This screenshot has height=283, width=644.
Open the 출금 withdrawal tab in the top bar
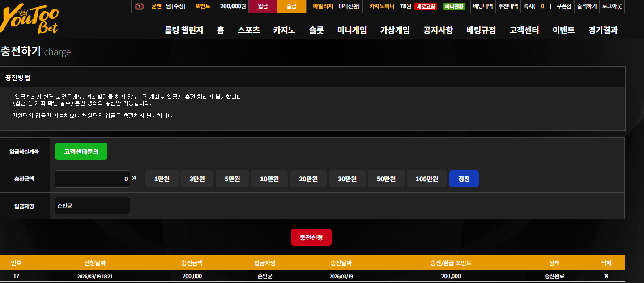tap(291, 6)
